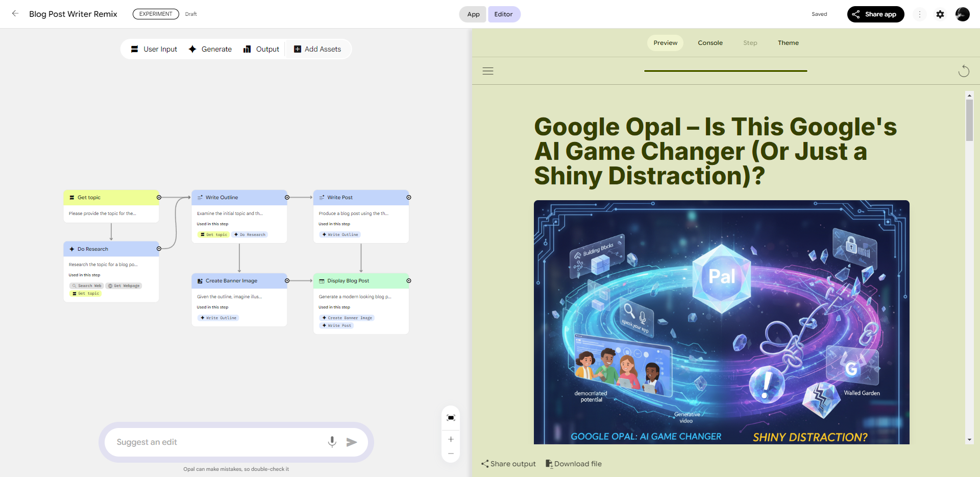Add an Output step
Image resolution: width=980 pixels, height=477 pixels.
pos(261,49)
